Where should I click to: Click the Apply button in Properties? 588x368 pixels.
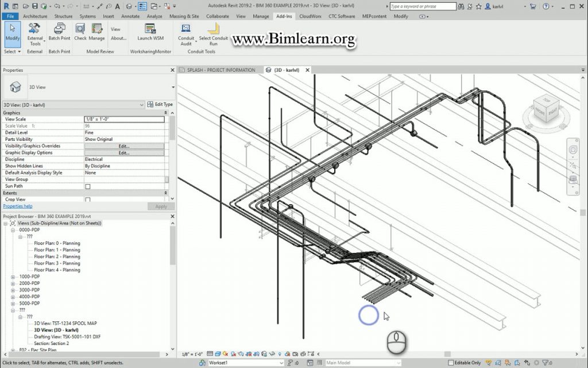161,206
